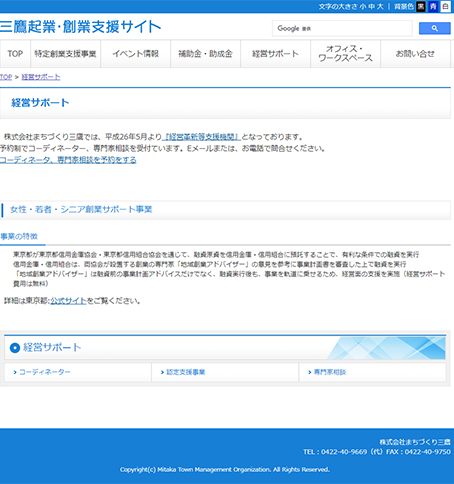Open the 三鷹起業・創業支援サイト site logo
This screenshot has width=454, height=484.
point(81,27)
